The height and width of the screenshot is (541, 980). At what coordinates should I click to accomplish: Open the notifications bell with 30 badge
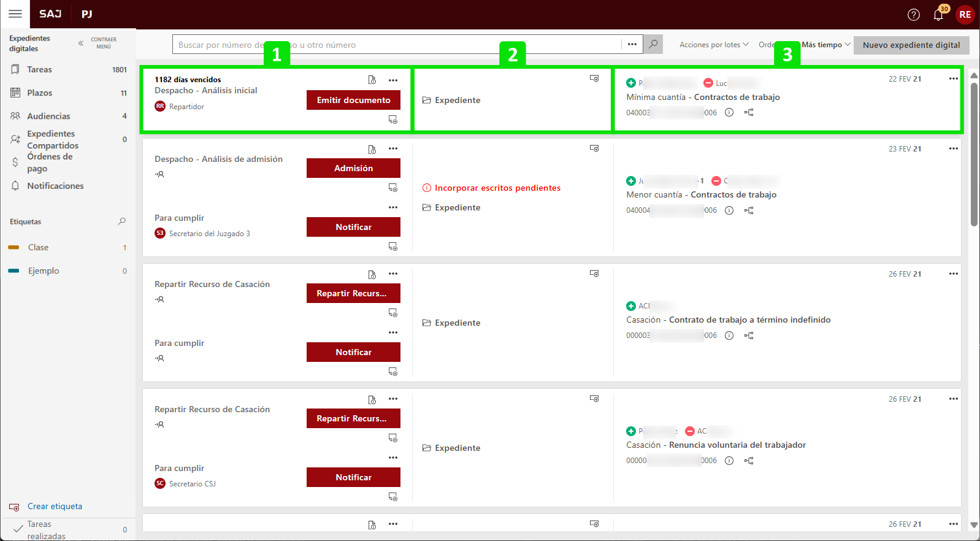(x=938, y=15)
